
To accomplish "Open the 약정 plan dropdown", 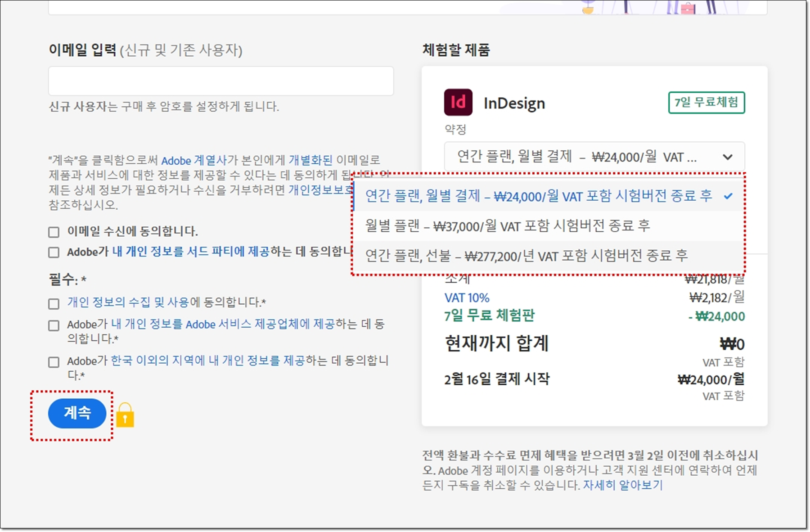I will coord(594,157).
